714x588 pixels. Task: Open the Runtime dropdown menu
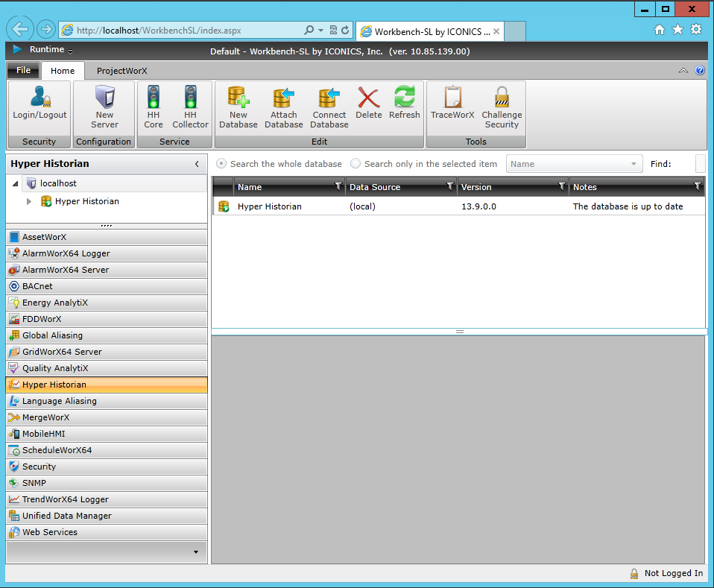pos(70,51)
